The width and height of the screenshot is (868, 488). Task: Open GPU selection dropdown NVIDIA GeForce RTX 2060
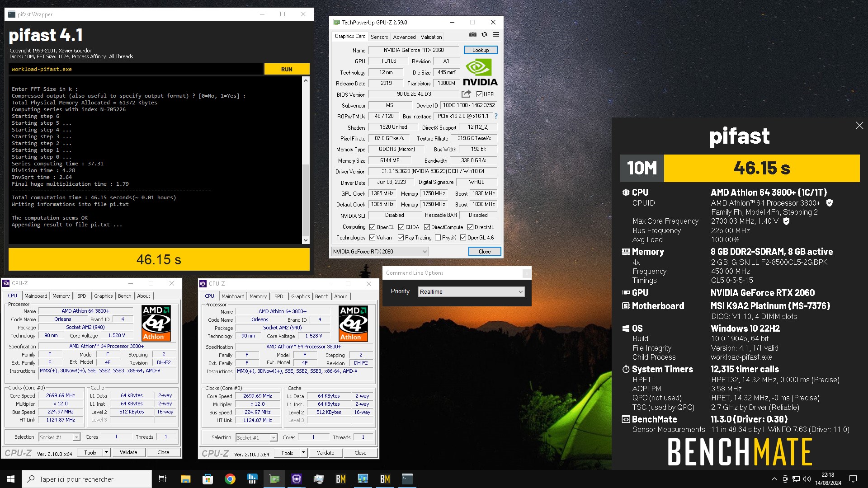point(380,251)
